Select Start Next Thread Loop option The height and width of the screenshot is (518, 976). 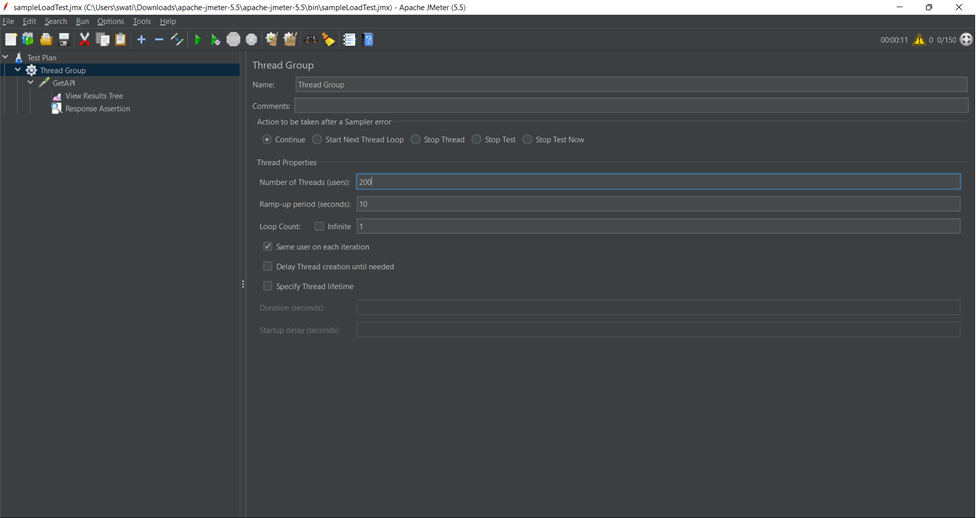click(x=317, y=139)
